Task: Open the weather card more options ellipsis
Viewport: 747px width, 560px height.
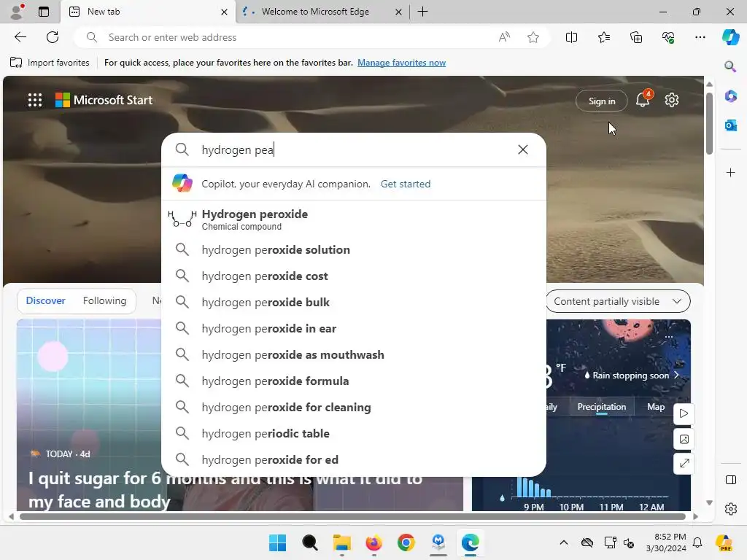Action: (x=669, y=337)
